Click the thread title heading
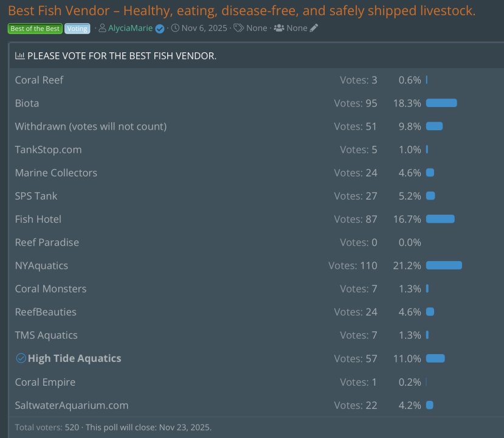Viewport: 504px width, 438px height. pos(241,11)
